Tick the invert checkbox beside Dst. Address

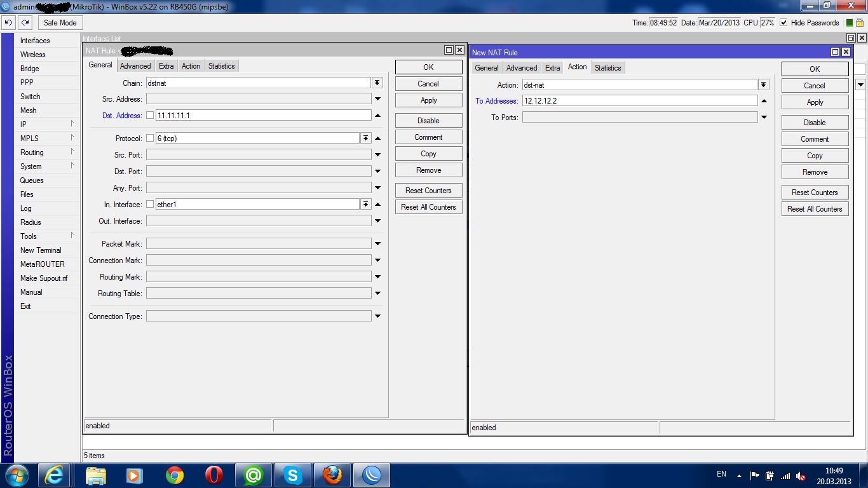click(150, 116)
